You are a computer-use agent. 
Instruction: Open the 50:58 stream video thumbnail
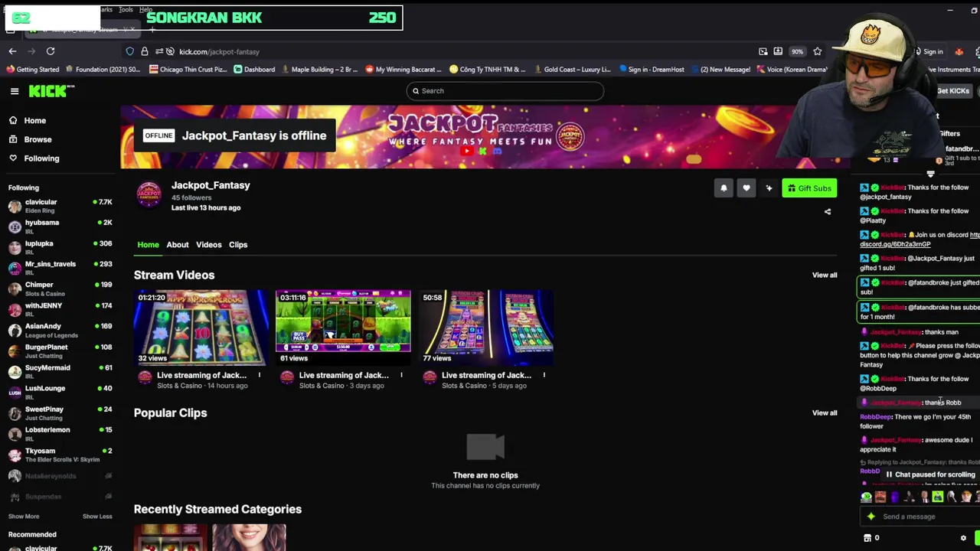485,327
